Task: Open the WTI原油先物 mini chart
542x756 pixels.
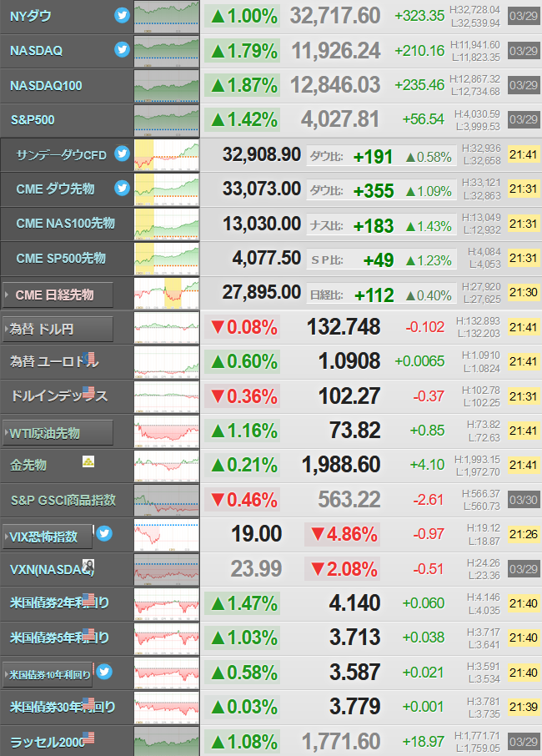Action: click(166, 431)
